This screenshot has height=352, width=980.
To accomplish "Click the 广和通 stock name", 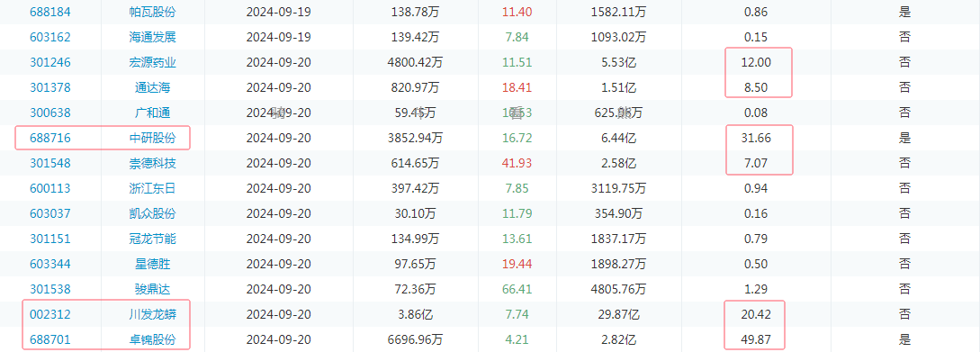I will click(x=153, y=113).
